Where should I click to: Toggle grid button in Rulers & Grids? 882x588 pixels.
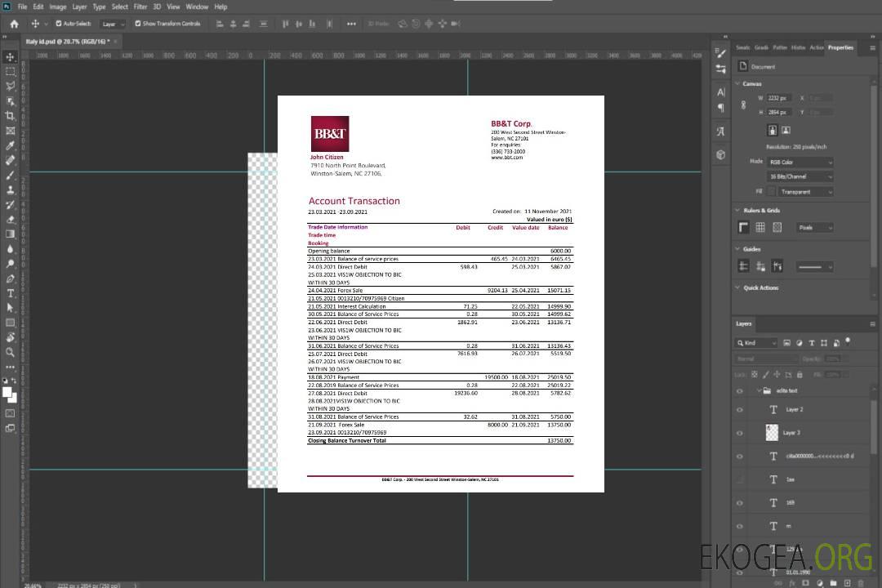[x=760, y=227]
